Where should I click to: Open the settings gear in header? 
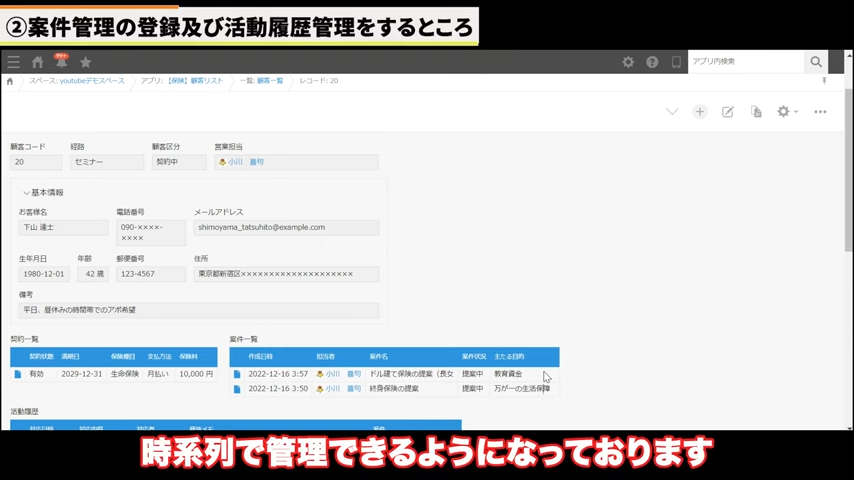(x=628, y=62)
